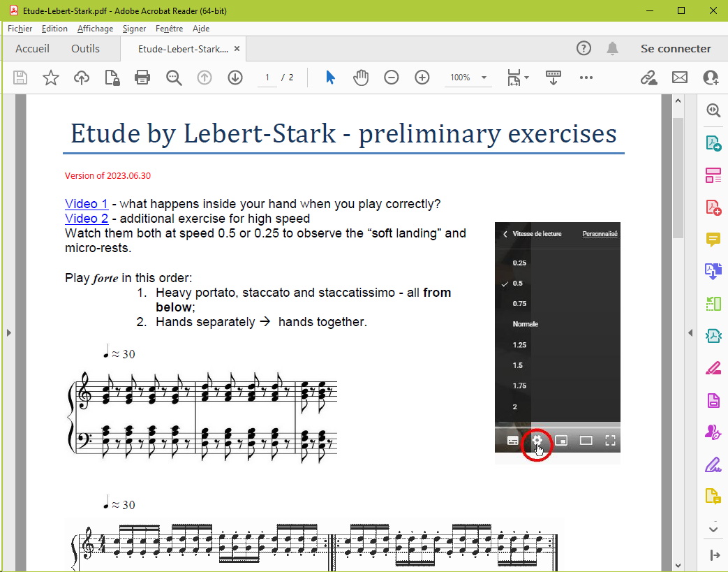The image size is (728, 572).
Task: Click the Se connecter button
Action: (x=676, y=48)
